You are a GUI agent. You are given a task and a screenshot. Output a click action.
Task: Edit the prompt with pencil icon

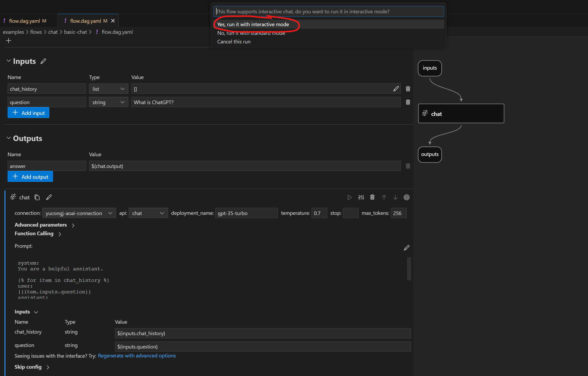point(406,248)
